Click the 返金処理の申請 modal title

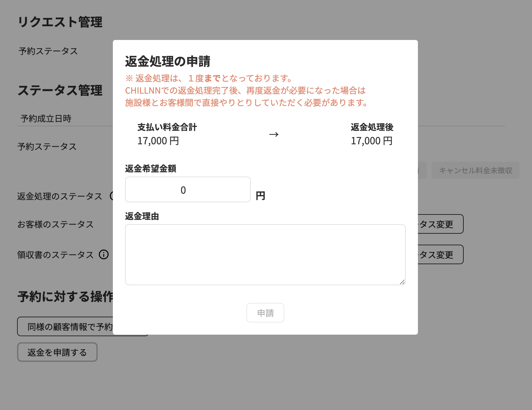[x=168, y=61]
